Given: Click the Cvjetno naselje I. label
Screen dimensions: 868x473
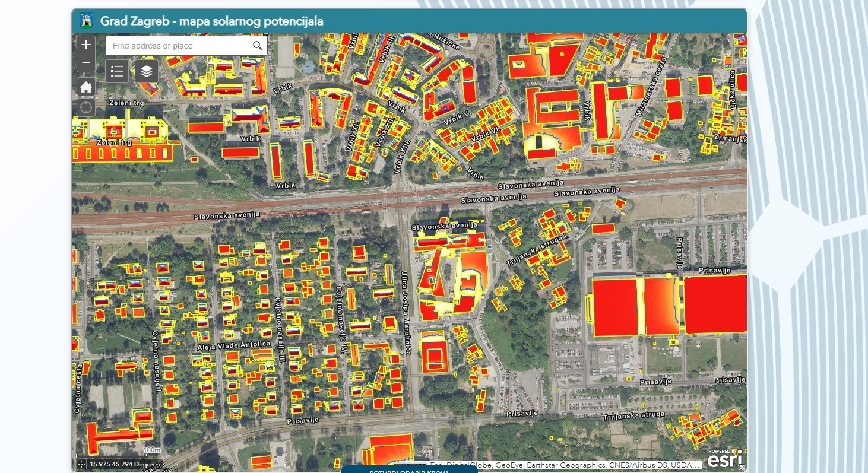Looking at the screenshot, I should click(157, 361).
